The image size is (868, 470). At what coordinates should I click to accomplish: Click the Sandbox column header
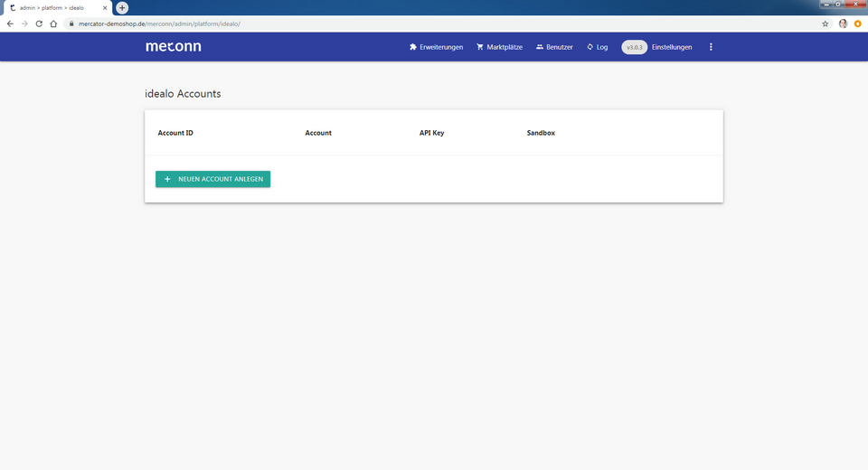[541, 133]
